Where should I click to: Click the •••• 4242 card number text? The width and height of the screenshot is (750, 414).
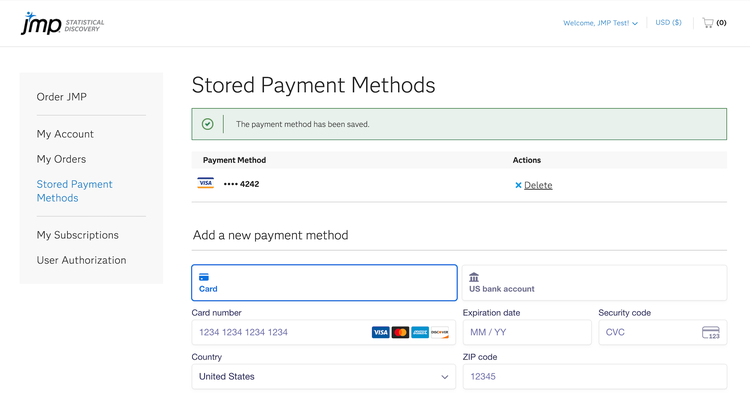pyautogui.click(x=242, y=184)
